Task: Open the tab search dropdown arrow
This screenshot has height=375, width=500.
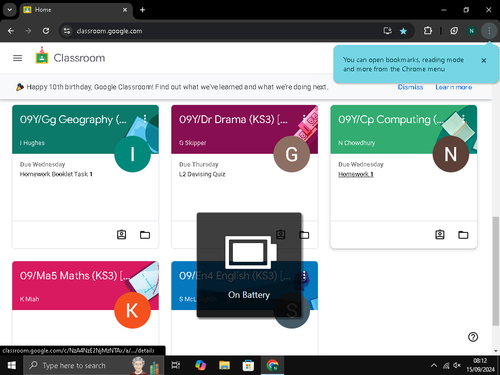Action: [x=10, y=10]
